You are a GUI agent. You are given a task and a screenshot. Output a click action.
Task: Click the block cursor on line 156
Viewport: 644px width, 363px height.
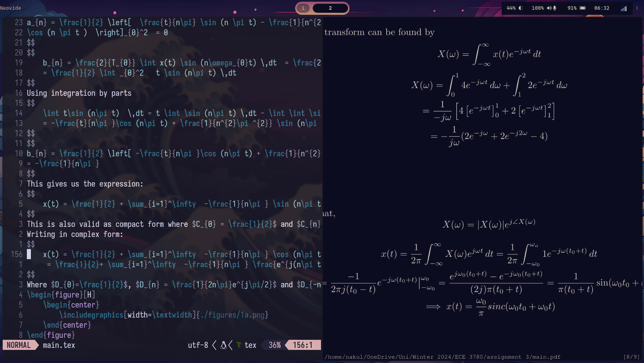(x=29, y=254)
